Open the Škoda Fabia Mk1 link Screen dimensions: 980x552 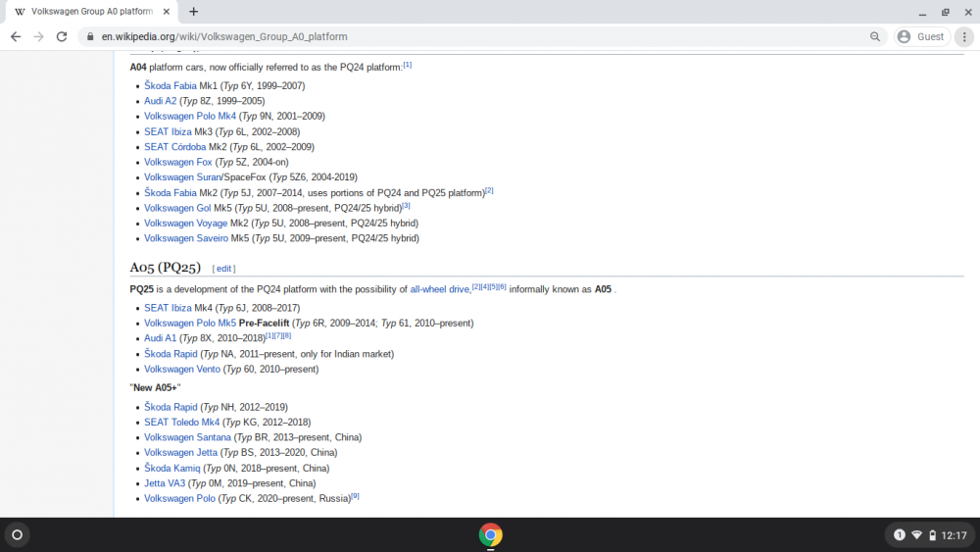[170, 85]
